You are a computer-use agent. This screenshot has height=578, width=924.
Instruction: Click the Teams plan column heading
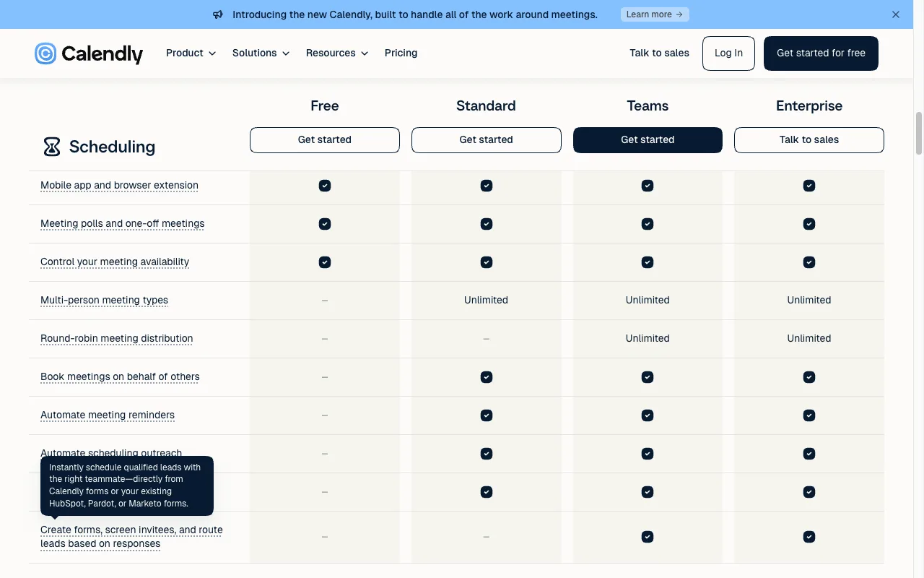(648, 106)
